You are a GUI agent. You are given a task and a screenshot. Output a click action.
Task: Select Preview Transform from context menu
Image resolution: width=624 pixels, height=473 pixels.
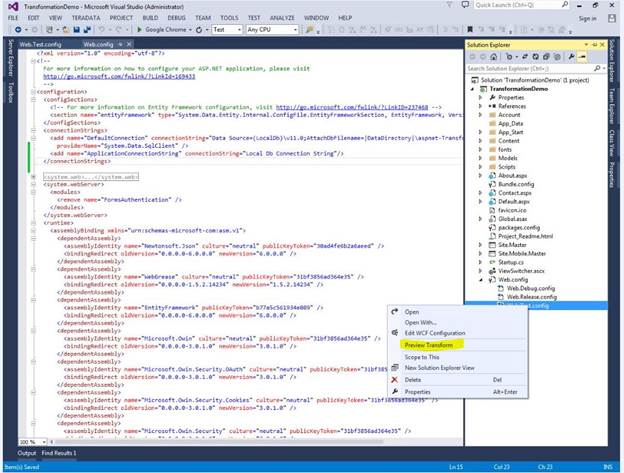[x=428, y=345]
